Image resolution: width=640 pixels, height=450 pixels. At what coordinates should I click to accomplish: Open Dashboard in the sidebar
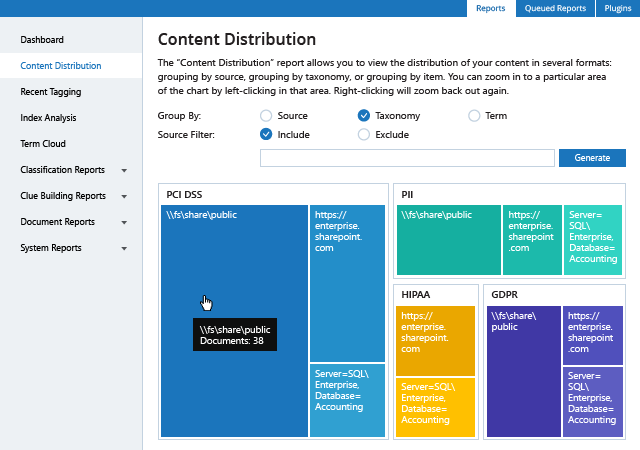tap(42, 40)
